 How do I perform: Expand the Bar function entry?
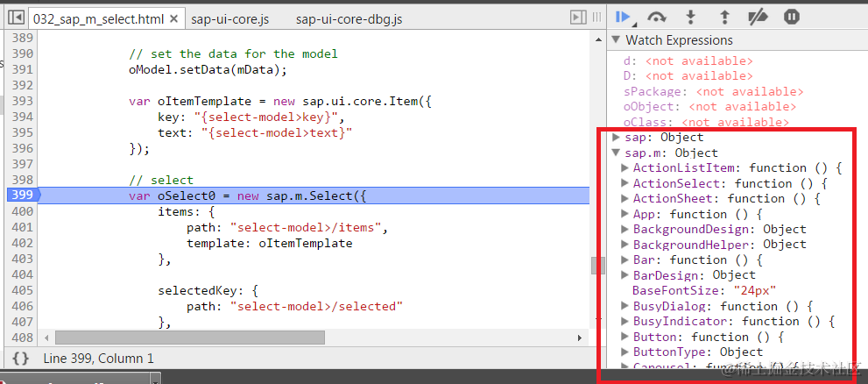[625, 260]
